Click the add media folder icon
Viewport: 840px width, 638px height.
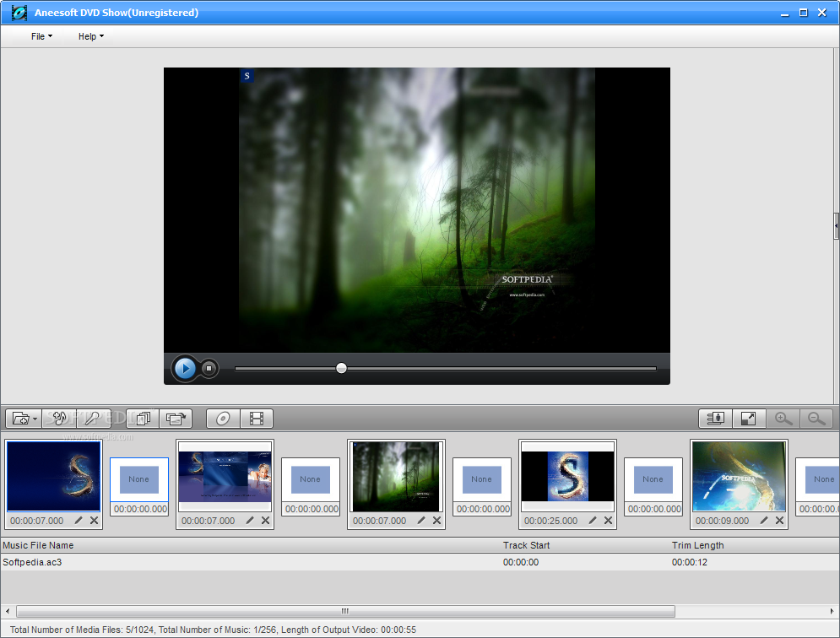tap(20, 419)
